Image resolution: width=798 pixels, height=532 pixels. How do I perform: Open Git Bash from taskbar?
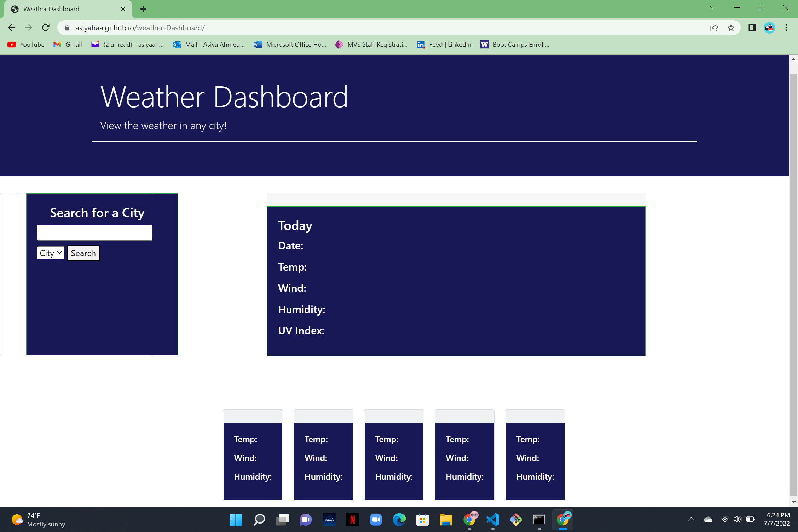click(516, 520)
